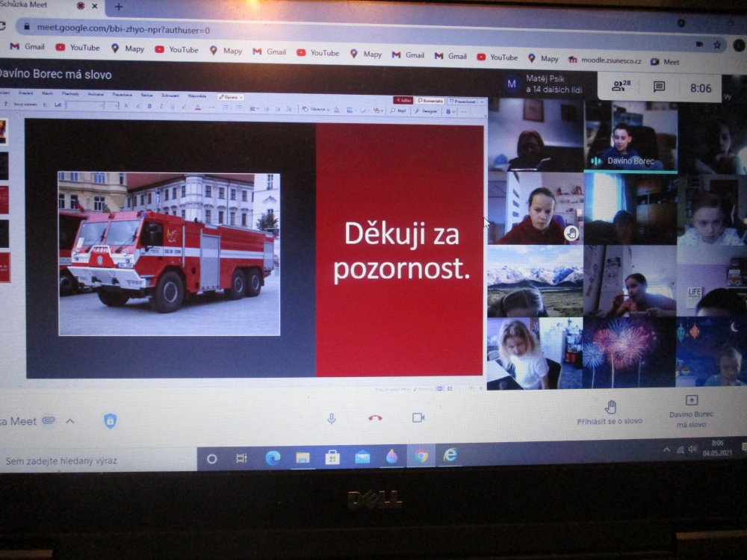Open the shape fill color button
This screenshot has width=747, height=560.
coord(336,110)
